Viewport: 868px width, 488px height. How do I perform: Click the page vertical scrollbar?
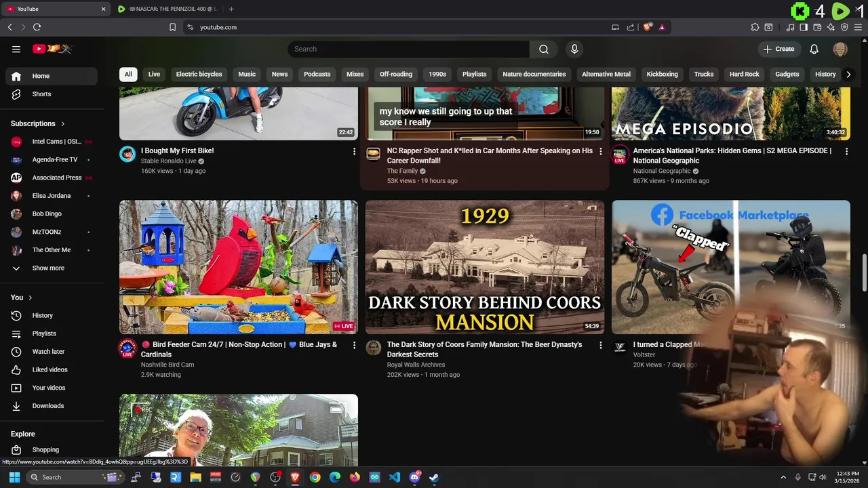865,272
